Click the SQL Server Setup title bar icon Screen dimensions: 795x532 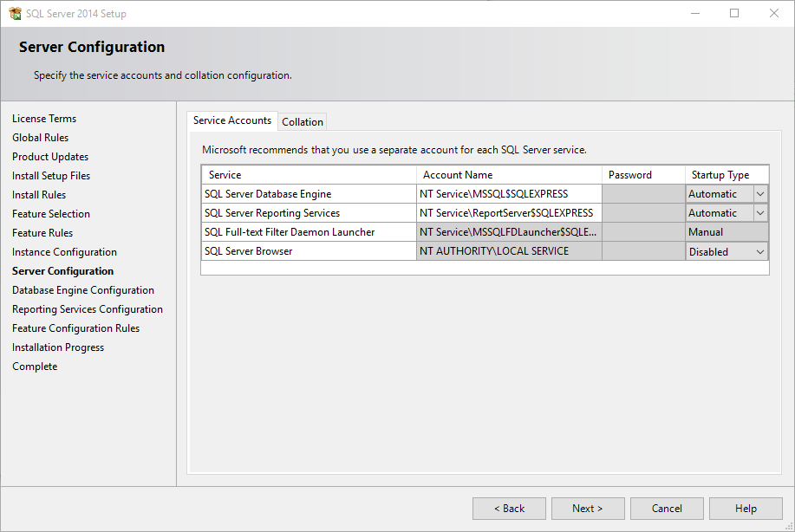[x=16, y=14]
